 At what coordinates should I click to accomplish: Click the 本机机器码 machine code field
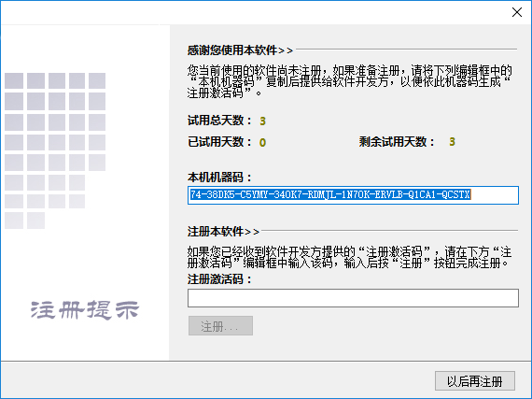tap(353, 195)
